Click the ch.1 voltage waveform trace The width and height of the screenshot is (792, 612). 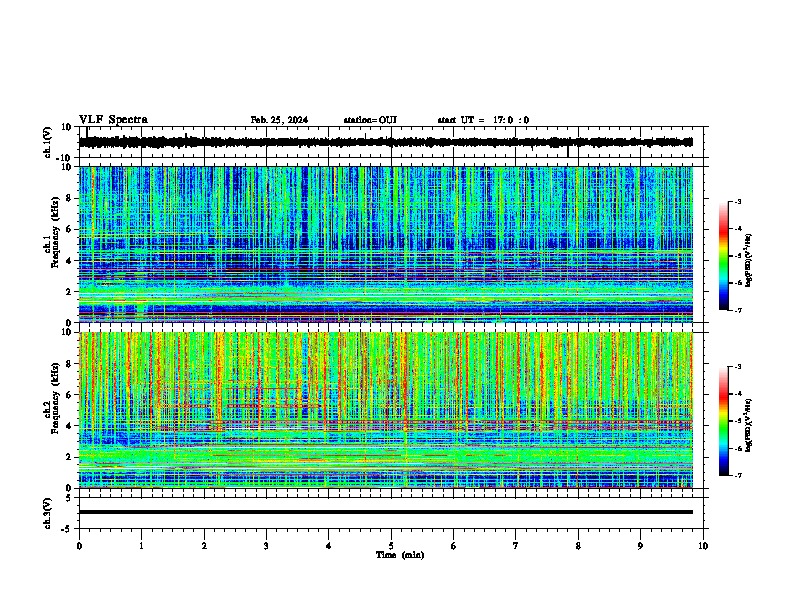coord(386,142)
